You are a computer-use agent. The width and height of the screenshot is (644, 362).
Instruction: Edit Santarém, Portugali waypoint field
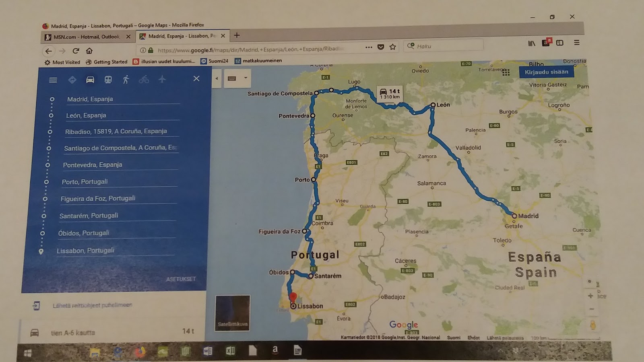118,216
